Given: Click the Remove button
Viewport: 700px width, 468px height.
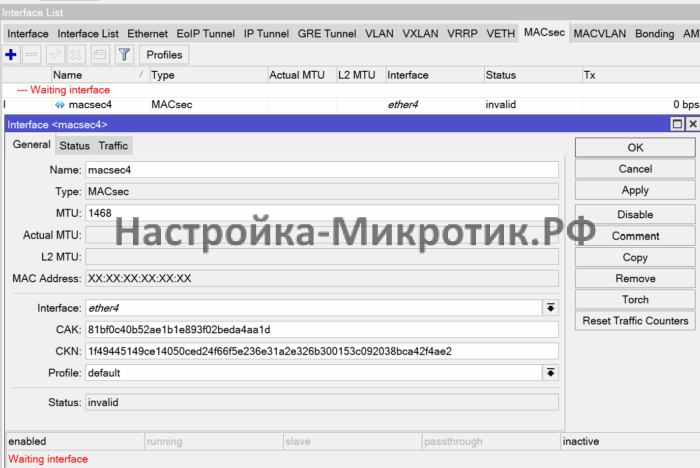Looking at the screenshot, I should (635, 279).
